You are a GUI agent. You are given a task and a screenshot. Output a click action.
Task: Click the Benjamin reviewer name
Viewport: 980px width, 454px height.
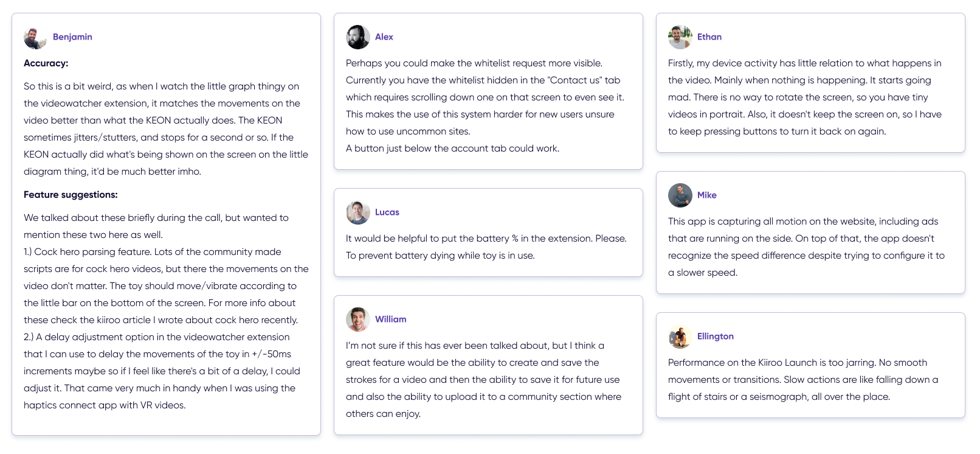[72, 37]
